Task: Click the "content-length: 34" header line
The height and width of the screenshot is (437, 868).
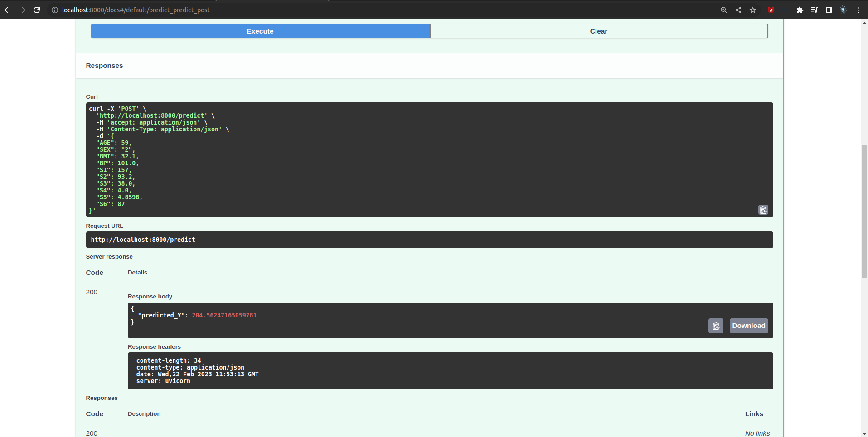Action: pyautogui.click(x=169, y=360)
